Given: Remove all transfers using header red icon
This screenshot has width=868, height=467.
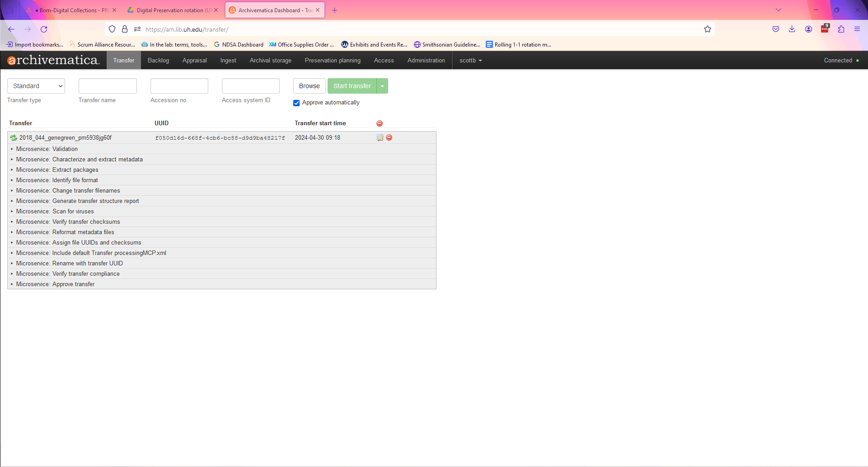Looking at the screenshot, I should click(x=380, y=123).
